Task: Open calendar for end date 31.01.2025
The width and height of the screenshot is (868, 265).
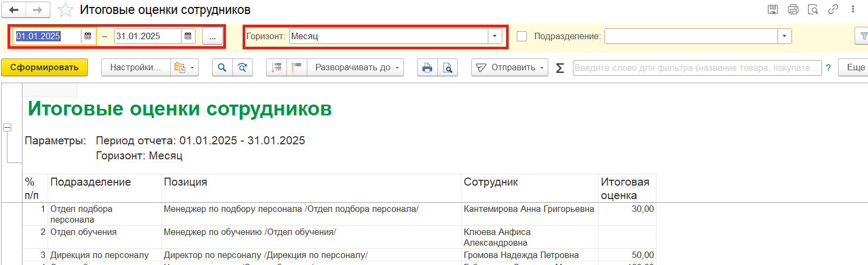Action: click(x=188, y=36)
